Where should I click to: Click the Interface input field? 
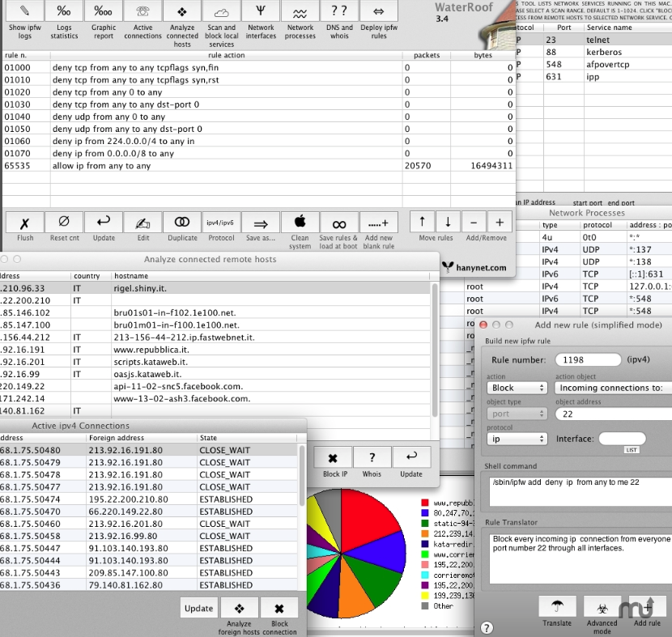tap(623, 438)
